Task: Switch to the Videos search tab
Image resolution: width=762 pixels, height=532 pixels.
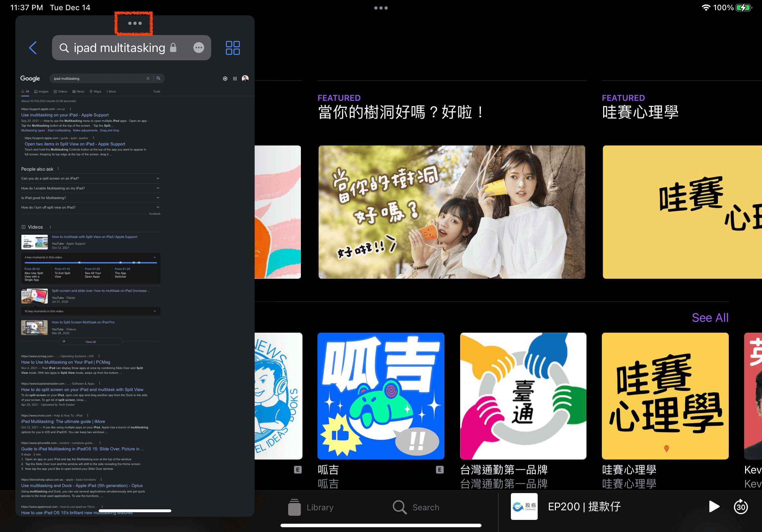Action: coord(60,92)
